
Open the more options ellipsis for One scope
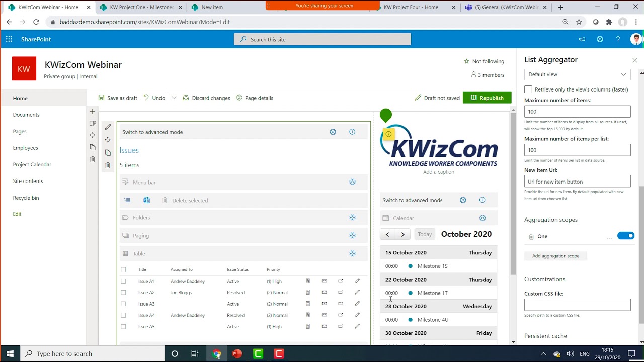610,236
